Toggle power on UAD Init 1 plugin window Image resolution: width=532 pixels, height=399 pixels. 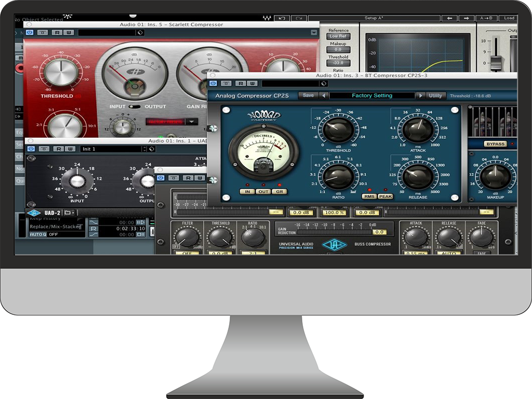click(x=31, y=149)
